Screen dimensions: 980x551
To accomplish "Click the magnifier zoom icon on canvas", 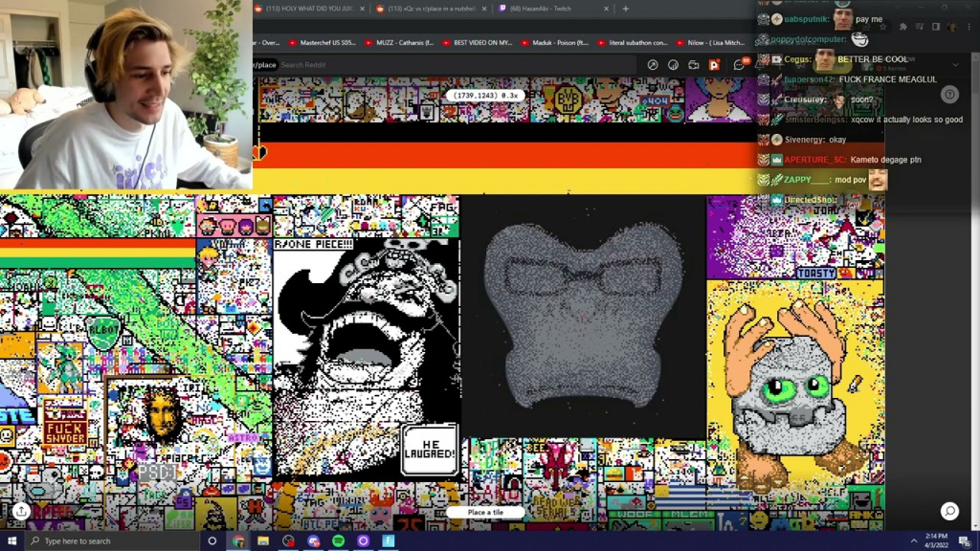I will 949,511.
